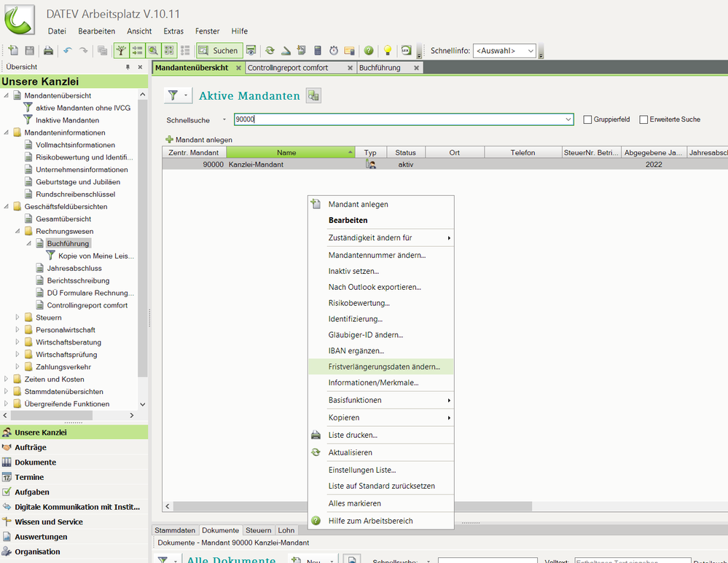728x563 pixels.
Task: Open Hilfe zum Arbeitsbereich entry
Action: tap(381, 521)
